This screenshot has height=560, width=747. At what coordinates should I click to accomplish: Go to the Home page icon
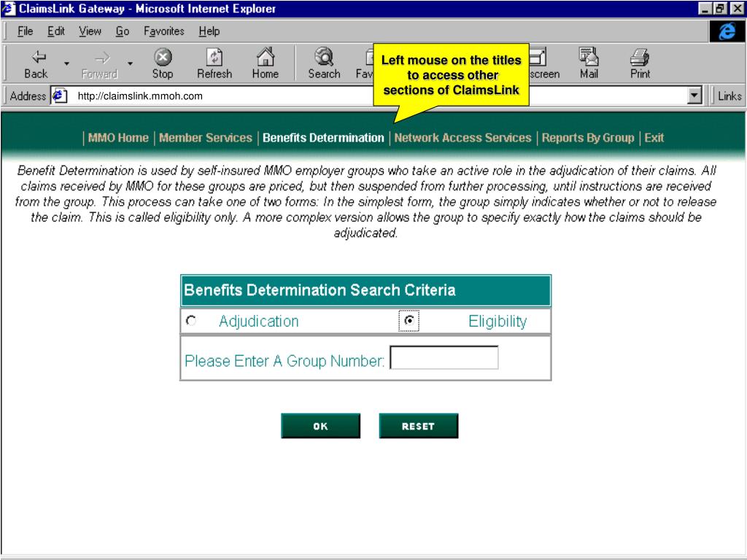pyautogui.click(x=266, y=64)
